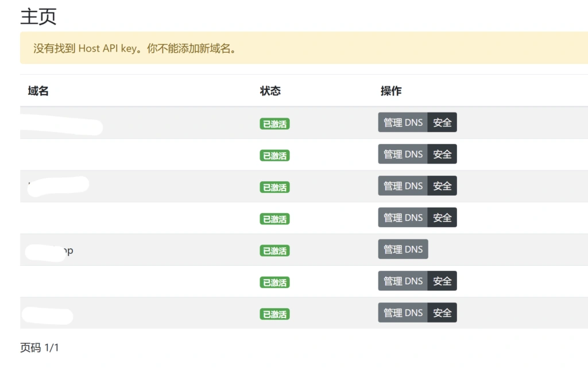The height and width of the screenshot is (372, 588).
Task: Open 安全 settings for the second domain row
Action: point(442,154)
